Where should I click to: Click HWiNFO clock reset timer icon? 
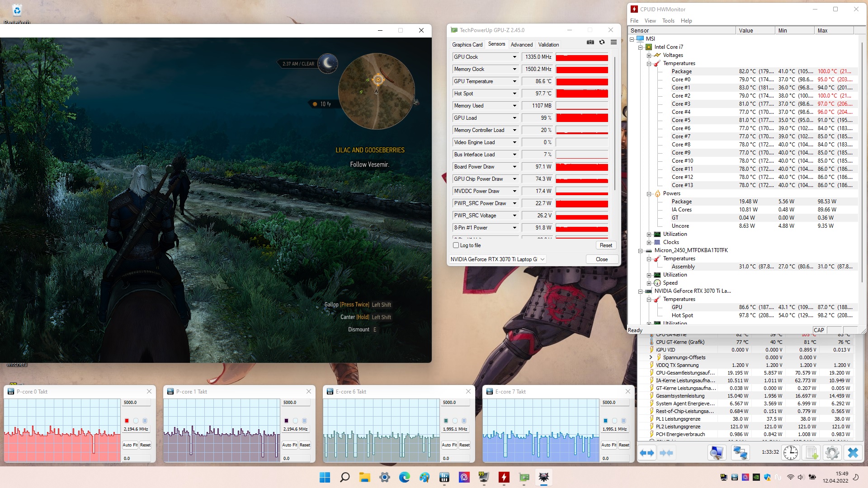(x=790, y=452)
